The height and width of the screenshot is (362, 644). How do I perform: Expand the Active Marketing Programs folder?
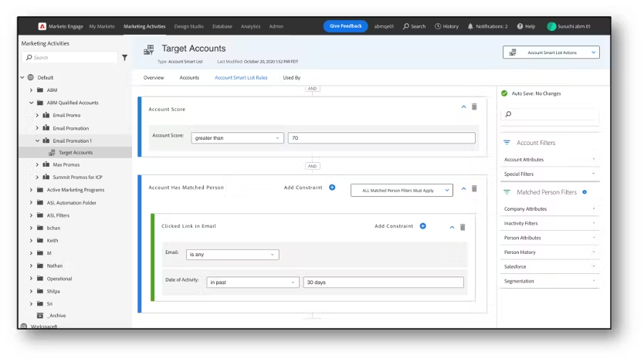31,190
